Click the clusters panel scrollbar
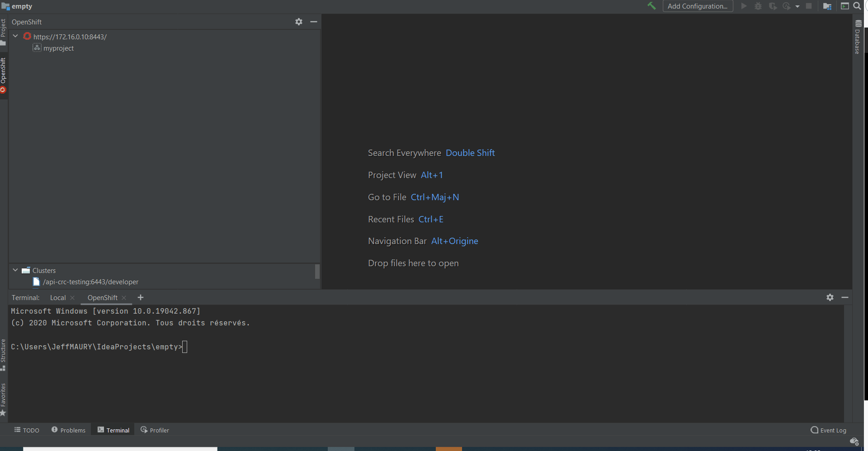This screenshot has height=451, width=868. tap(317, 271)
